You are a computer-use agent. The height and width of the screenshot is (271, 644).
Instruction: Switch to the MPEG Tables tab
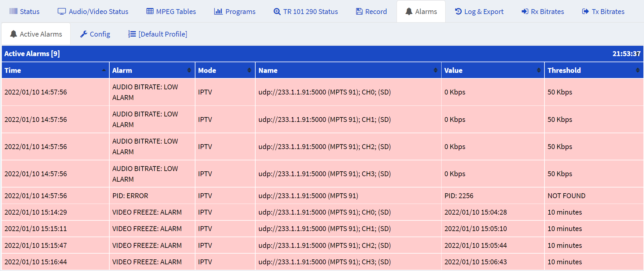171,11
